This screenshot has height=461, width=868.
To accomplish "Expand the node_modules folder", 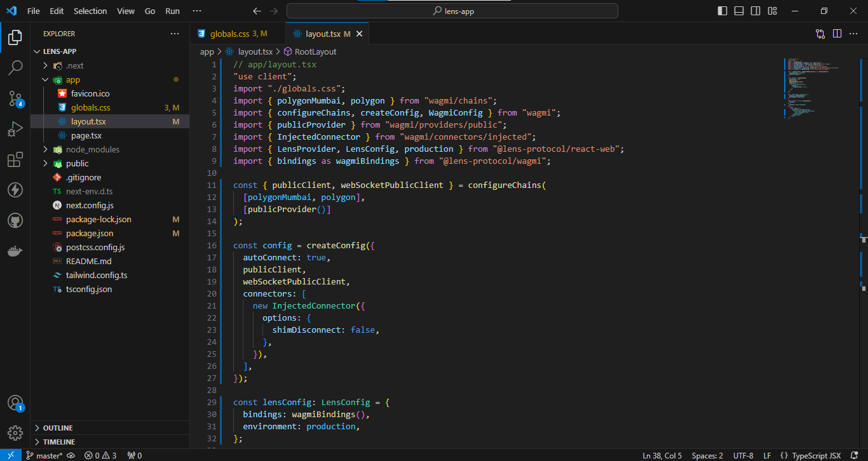I will (92, 149).
